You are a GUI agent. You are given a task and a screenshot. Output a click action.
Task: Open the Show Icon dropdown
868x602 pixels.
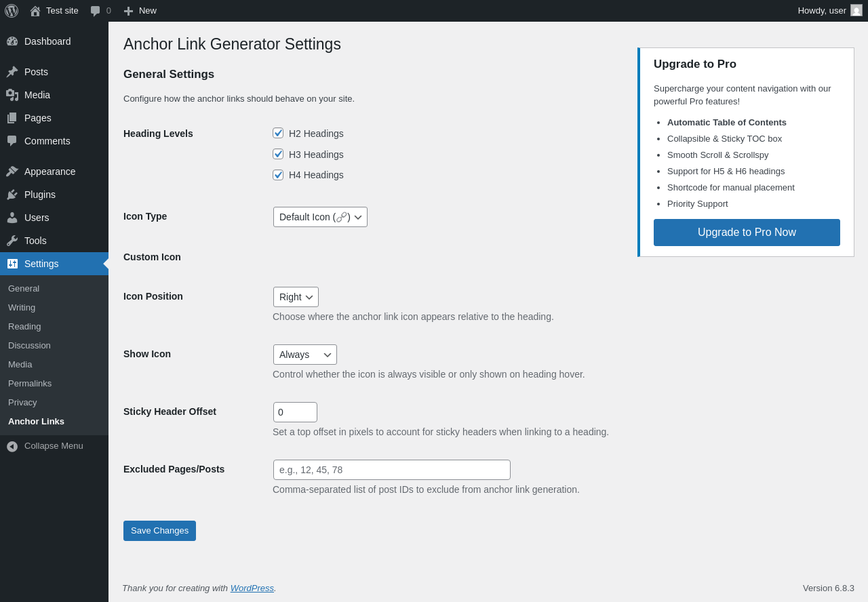305,355
